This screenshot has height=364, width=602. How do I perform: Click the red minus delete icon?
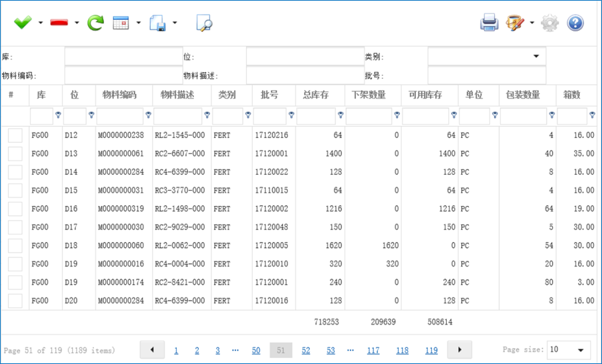click(59, 23)
